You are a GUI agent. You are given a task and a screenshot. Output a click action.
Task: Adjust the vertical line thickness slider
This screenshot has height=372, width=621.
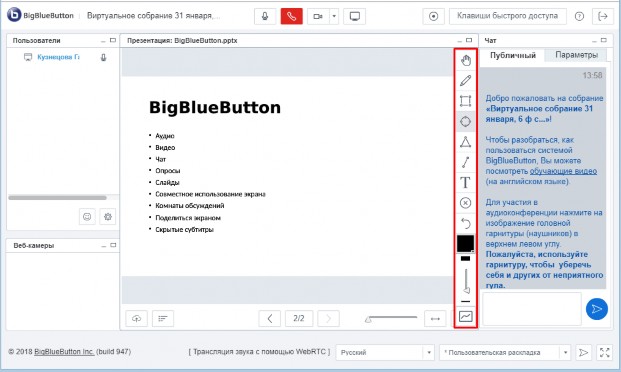click(x=466, y=281)
